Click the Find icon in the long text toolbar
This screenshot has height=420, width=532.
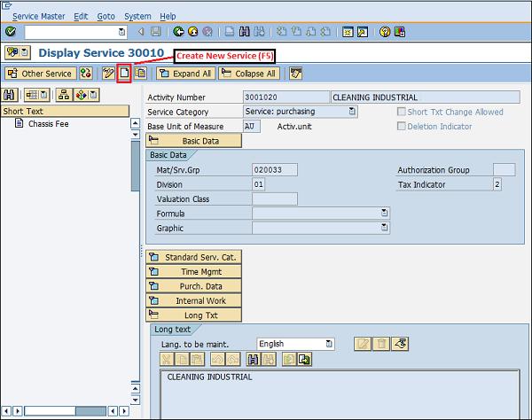254,359
